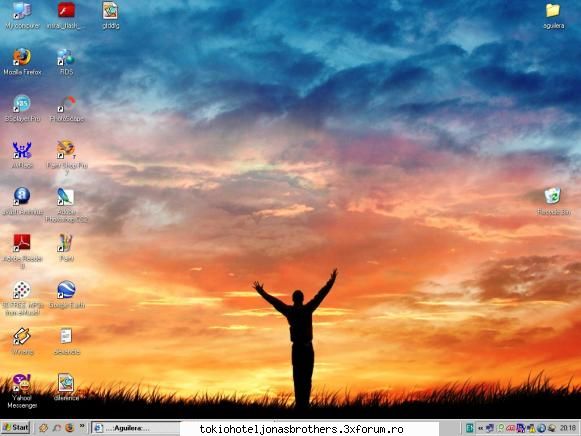
Task: Click the taskbar clock showing 20:18
Action: 568,429
